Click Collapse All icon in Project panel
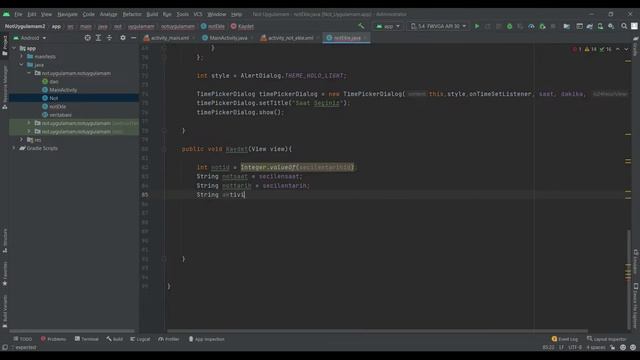Screen dimensions: 640x360 pyautogui.click(x=109, y=38)
